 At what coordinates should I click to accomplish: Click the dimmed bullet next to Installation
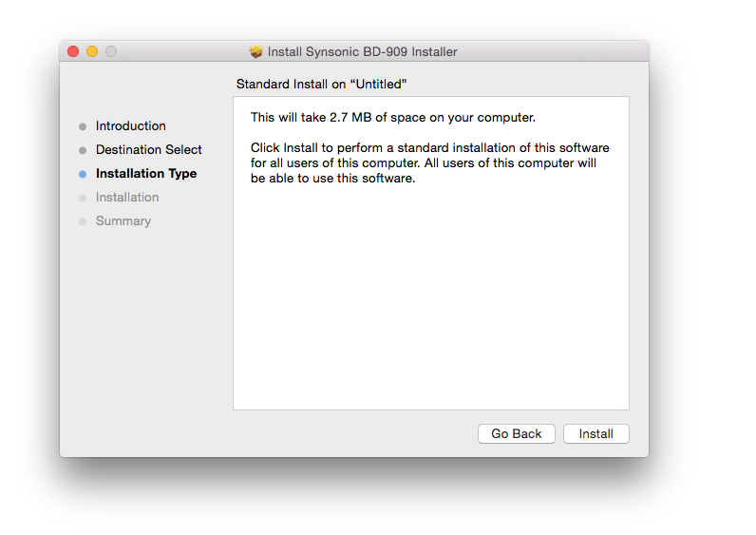pos(83,198)
